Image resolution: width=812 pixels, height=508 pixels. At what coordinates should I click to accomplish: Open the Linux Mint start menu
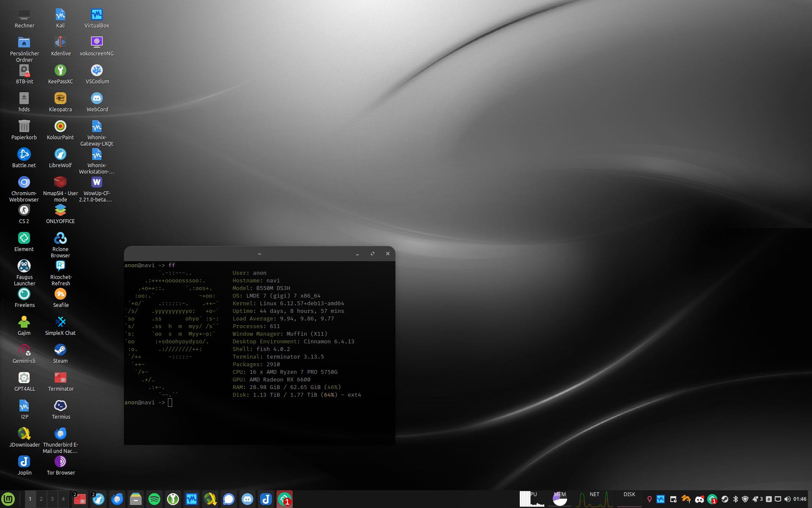(x=8, y=499)
